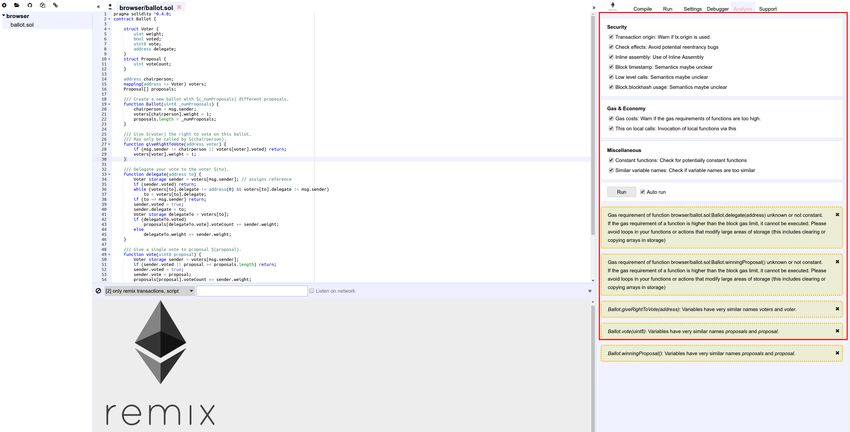
Task: Close the giveRightToVote similar names warning
Action: tap(837, 309)
